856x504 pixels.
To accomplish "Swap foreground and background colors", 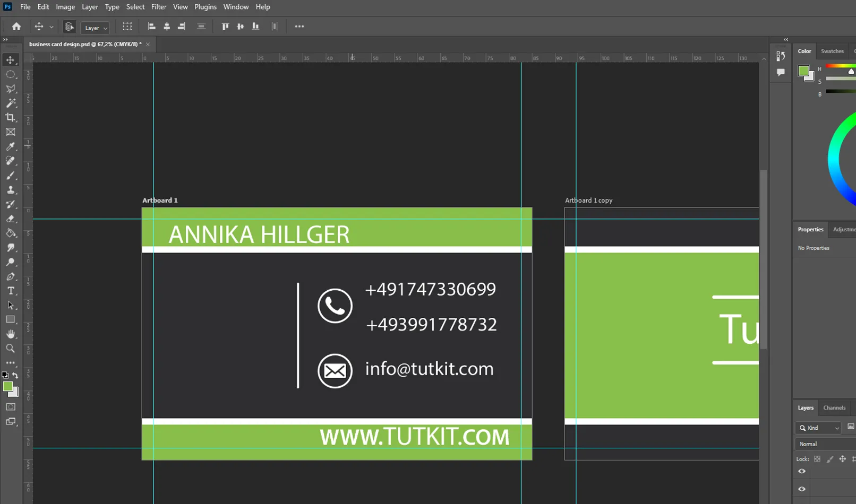I will pyautogui.click(x=15, y=375).
